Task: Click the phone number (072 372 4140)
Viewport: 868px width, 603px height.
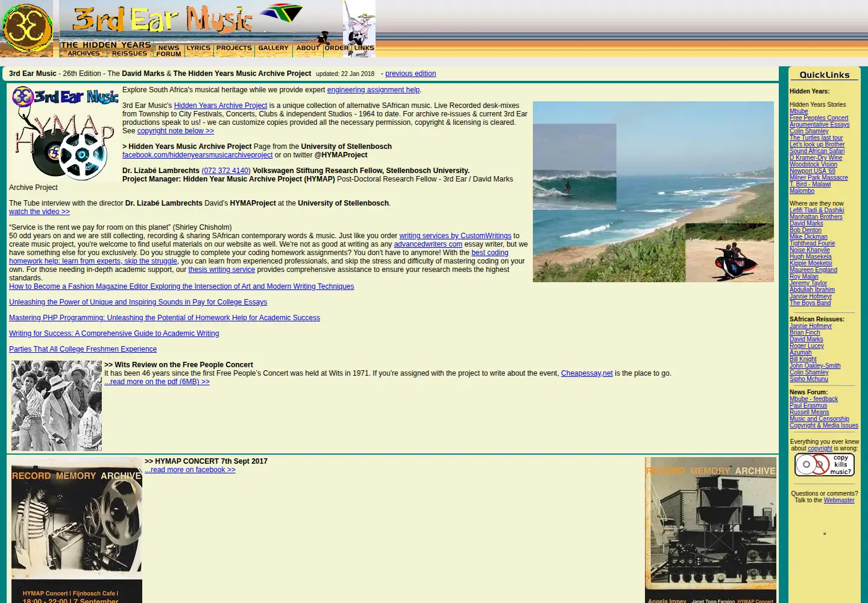Action: pyautogui.click(x=225, y=171)
